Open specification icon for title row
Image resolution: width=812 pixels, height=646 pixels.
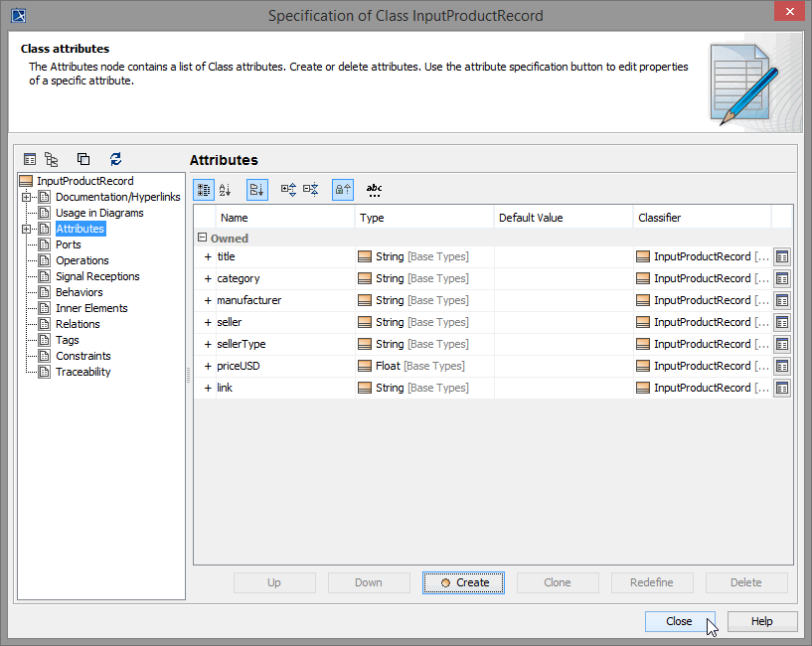[x=782, y=257]
